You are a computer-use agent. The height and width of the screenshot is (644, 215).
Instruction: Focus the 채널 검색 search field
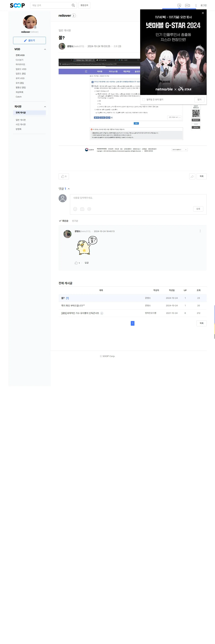(51, 5)
